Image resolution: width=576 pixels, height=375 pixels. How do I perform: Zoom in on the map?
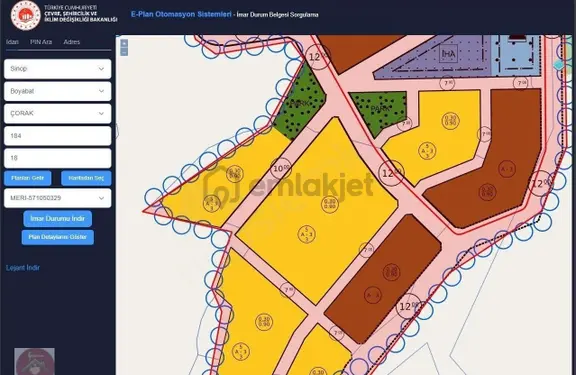(124, 43)
